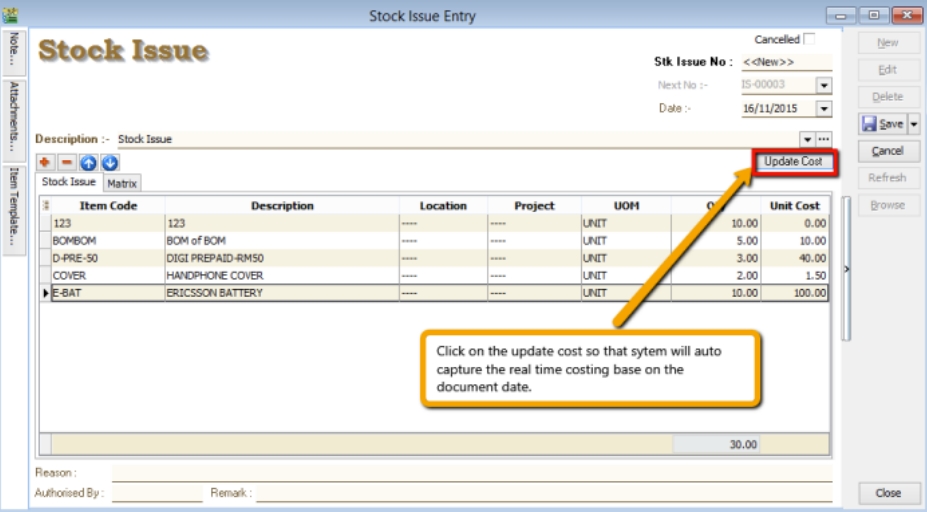Screen dimensions: 927x512
Task: Open the Date picker dropdown
Action: click(824, 109)
